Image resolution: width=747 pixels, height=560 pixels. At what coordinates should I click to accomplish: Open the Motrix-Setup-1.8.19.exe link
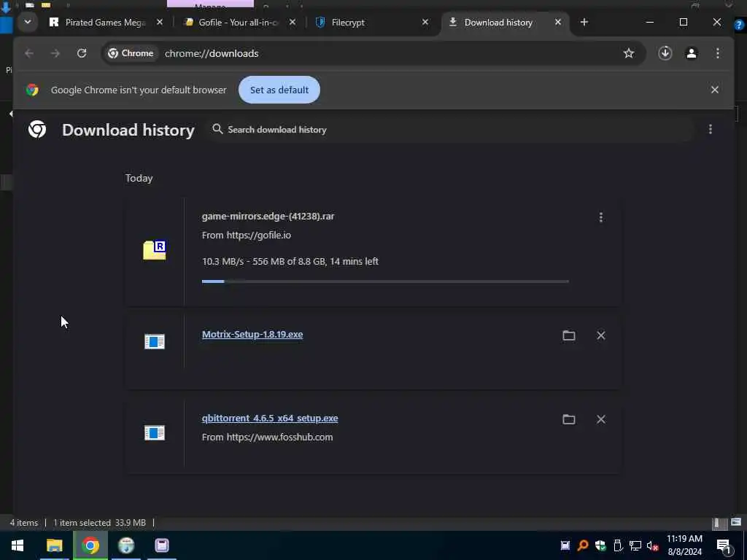pos(252,334)
